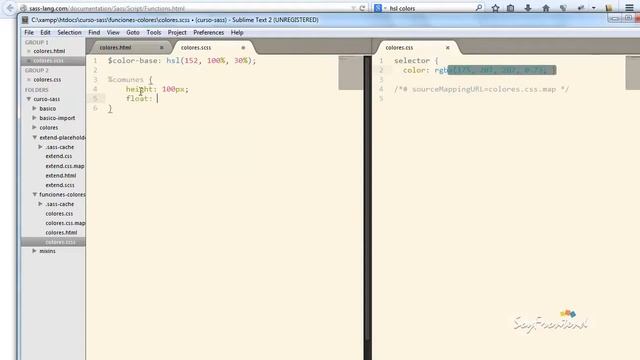This screenshot has height=360, width=640.
Task: Open the Firefox bookmarks list icon
Action: pos(511,8)
